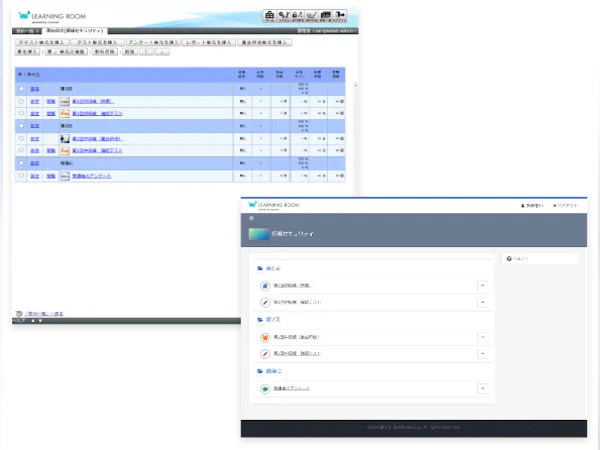Screen dimensions: 600x450
Task: Click blue video icon of first learner lesson
Action: (x=265, y=286)
